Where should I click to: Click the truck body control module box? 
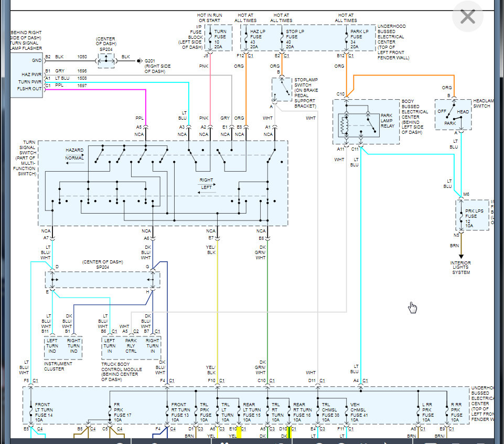click(131, 348)
